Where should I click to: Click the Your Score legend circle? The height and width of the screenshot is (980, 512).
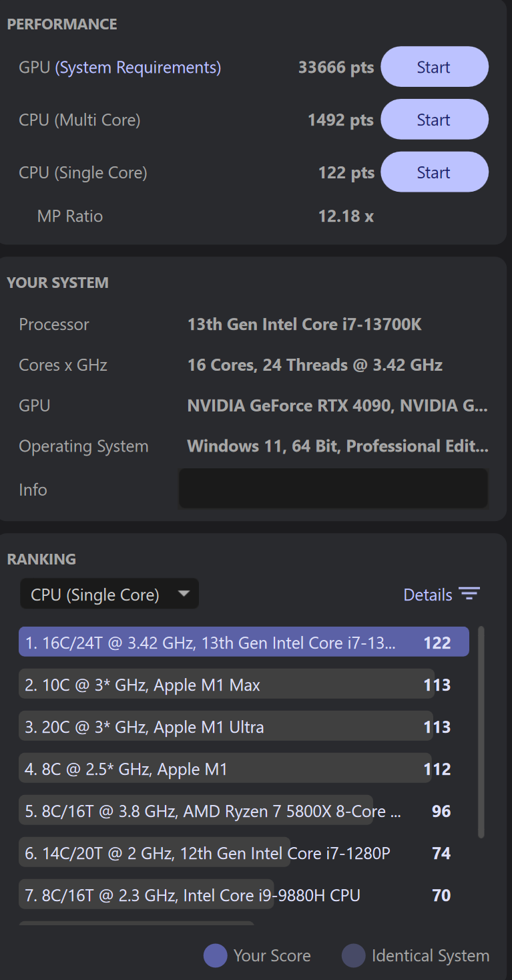click(216, 956)
